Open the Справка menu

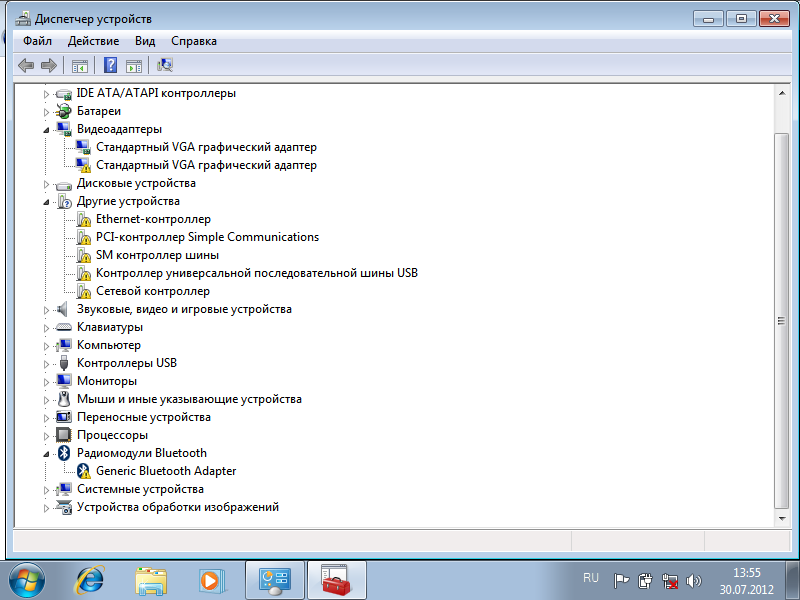click(x=194, y=41)
